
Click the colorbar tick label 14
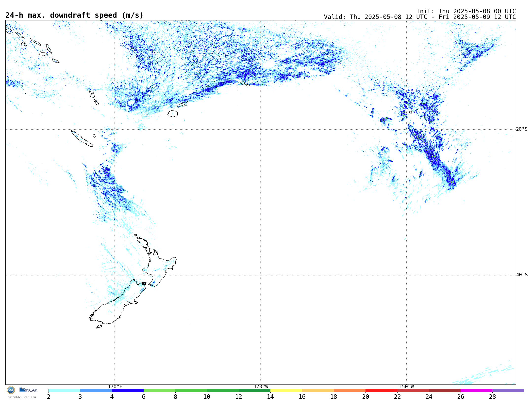point(270,397)
